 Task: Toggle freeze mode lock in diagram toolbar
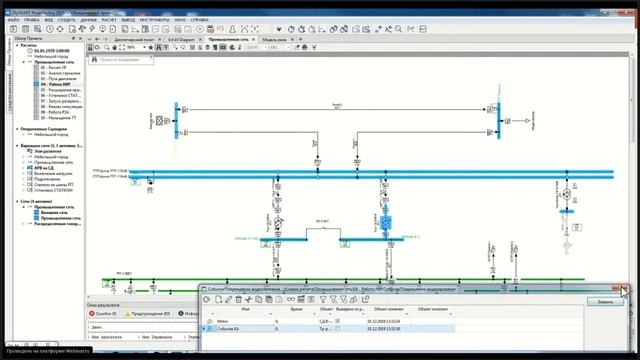point(90,48)
